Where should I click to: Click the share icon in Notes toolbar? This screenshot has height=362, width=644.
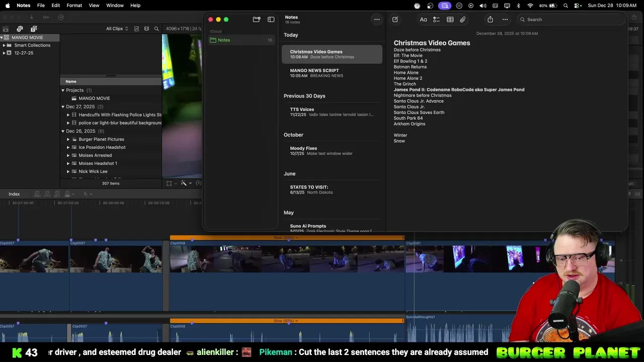point(490,19)
